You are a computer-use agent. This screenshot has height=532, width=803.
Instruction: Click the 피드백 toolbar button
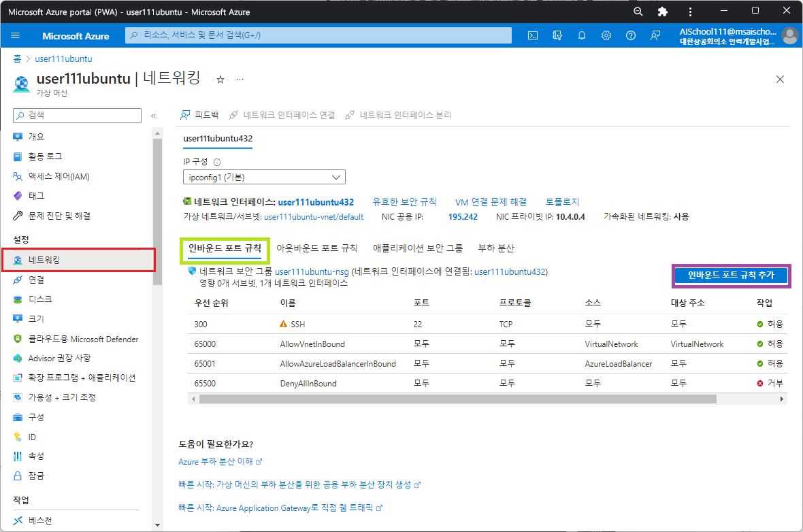pos(199,115)
